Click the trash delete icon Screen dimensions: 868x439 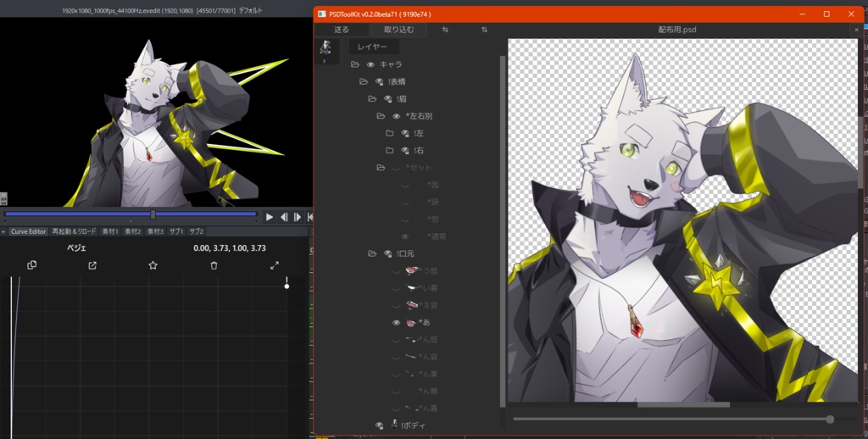pyautogui.click(x=214, y=265)
